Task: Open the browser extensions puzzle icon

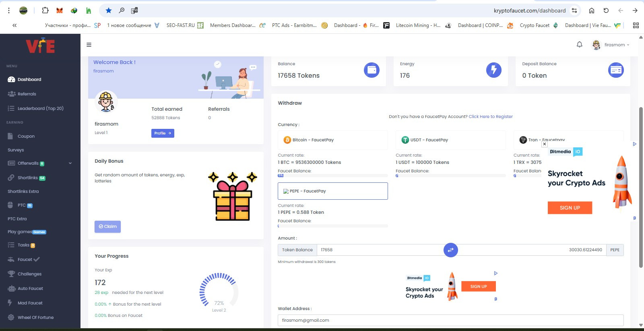Action: point(45,10)
